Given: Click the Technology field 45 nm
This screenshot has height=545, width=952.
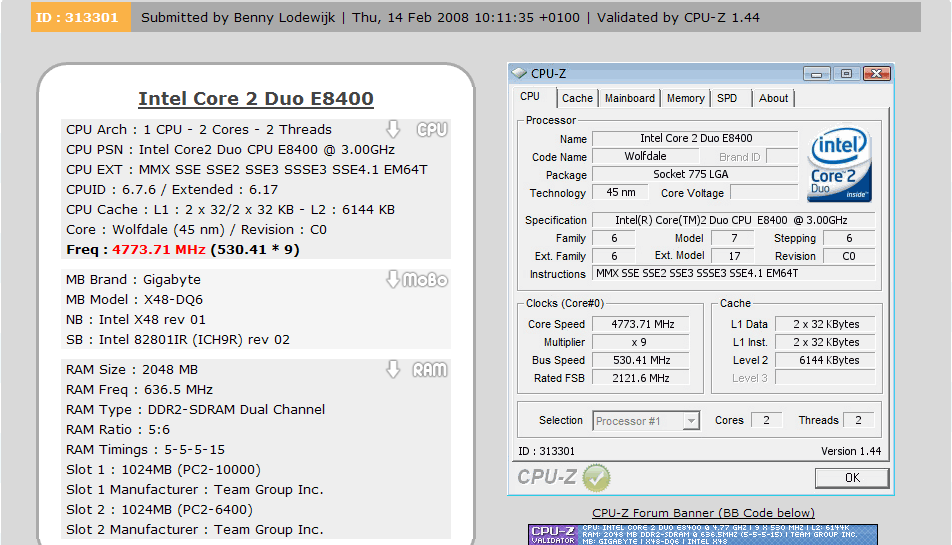Looking at the screenshot, I should [620, 192].
